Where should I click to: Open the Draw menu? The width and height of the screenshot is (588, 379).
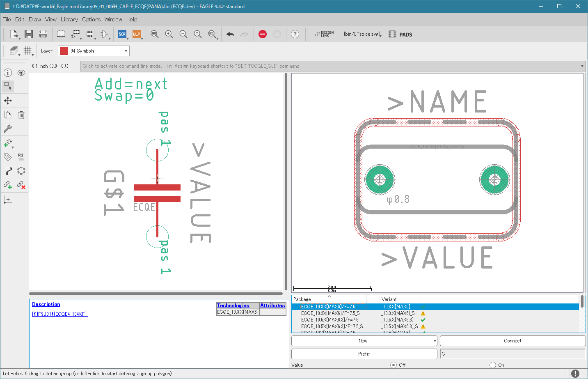[35, 19]
